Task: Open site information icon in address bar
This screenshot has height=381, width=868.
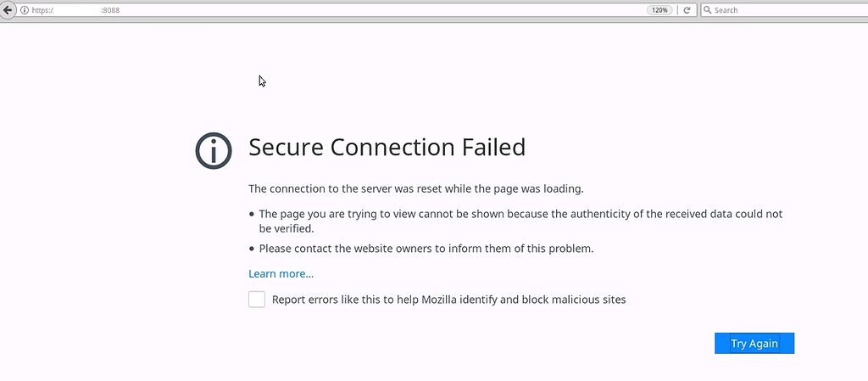Action: (x=25, y=10)
